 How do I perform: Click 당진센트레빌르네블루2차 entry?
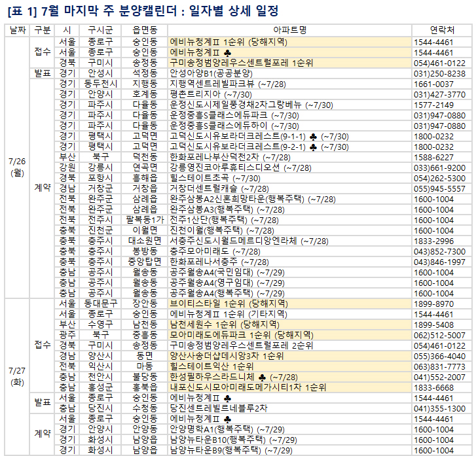click(219, 408)
